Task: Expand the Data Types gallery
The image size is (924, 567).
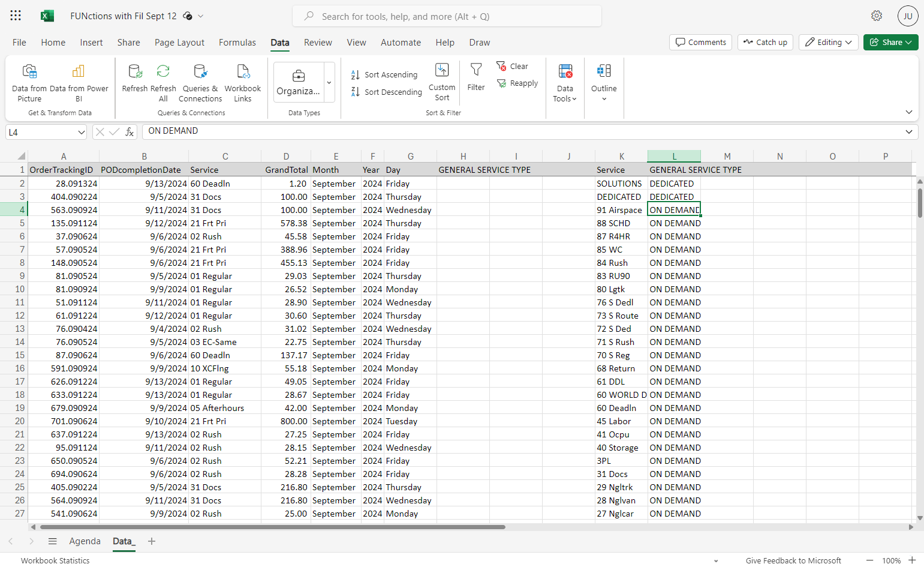Action: 329,83
